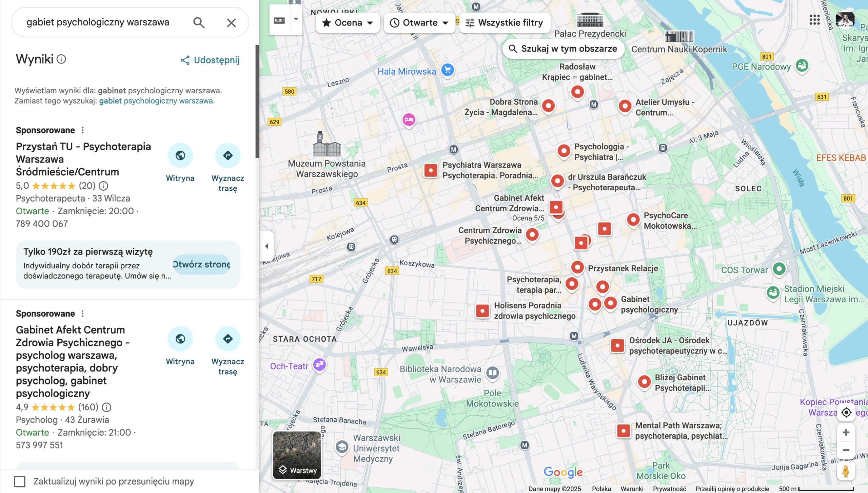Select Radosław Krąpiec gabinet map pin
868x493 pixels.
pyautogui.click(x=577, y=92)
